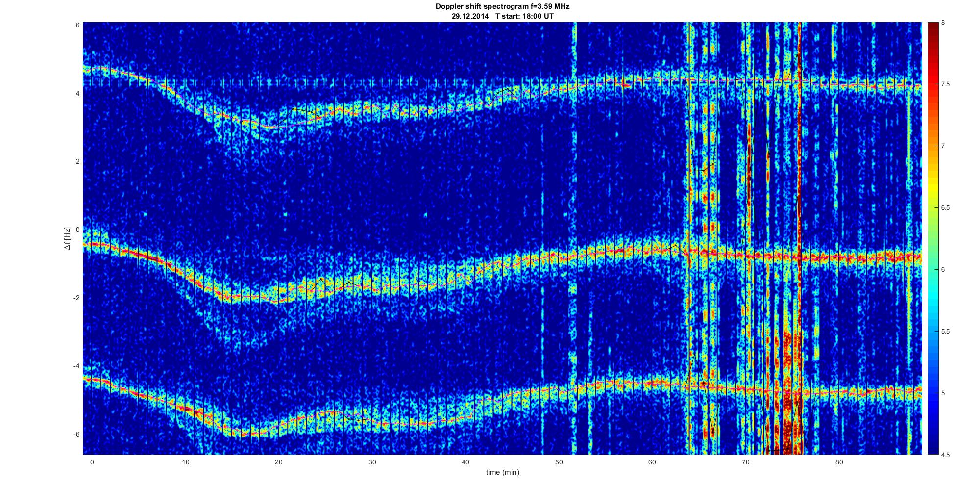This screenshot has width=980, height=488.
Task: Click the colorbar tick label "7"
Action: pyautogui.click(x=943, y=146)
